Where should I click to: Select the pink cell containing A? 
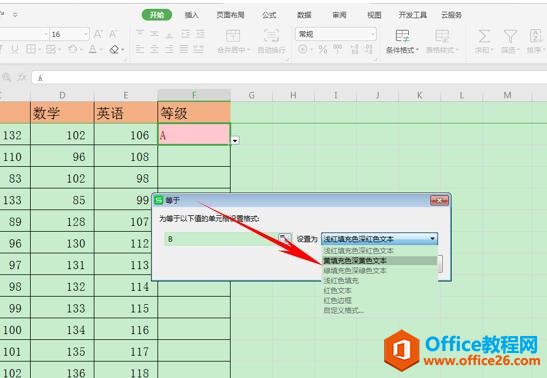click(x=194, y=134)
